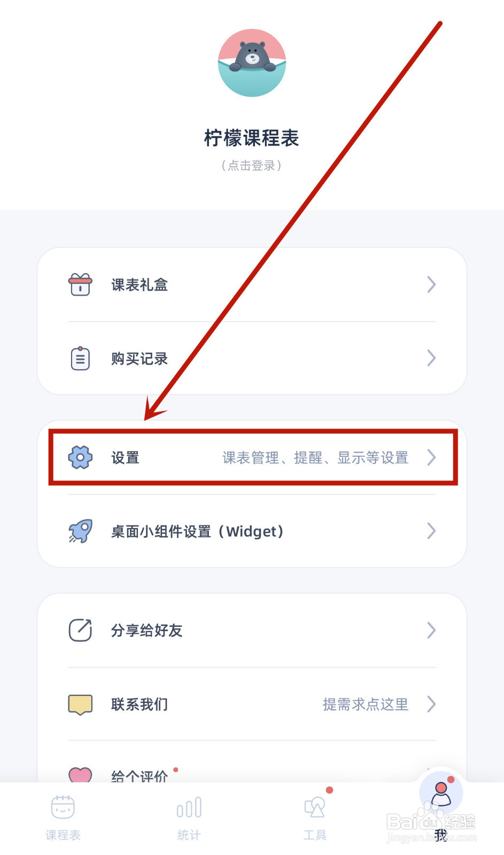Image resolution: width=504 pixels, height=855 pixels.
Task: Click the gift box icon for 课表礼盒
Action: pos(80,284)
